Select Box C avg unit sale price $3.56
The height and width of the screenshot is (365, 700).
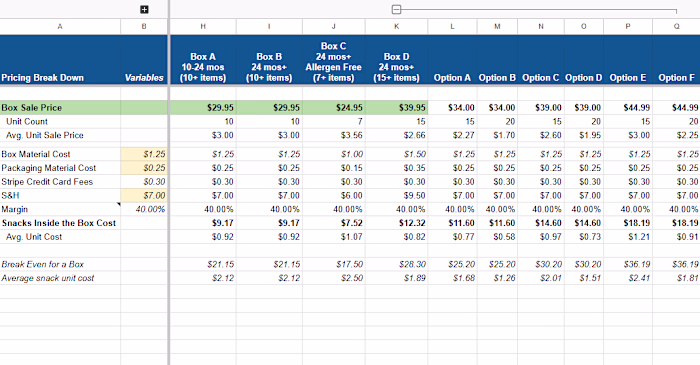[x=333, y=135]
